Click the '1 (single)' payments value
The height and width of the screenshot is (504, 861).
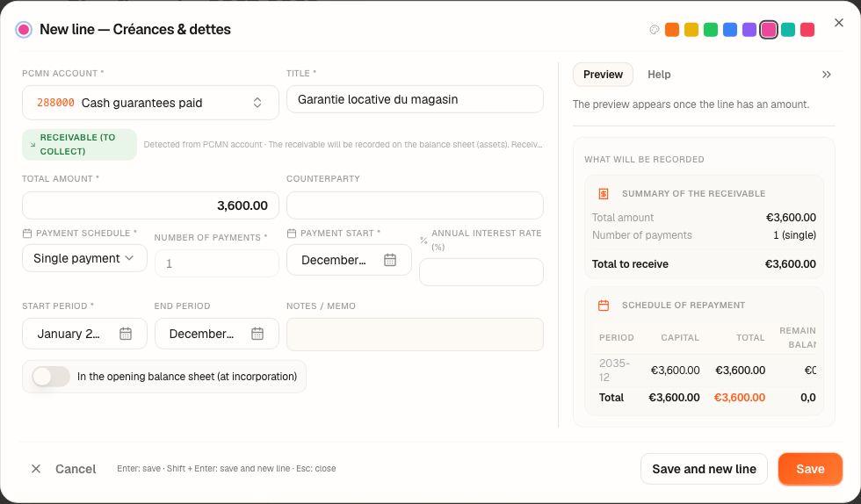pyautogui.click(x=794, y=235)
